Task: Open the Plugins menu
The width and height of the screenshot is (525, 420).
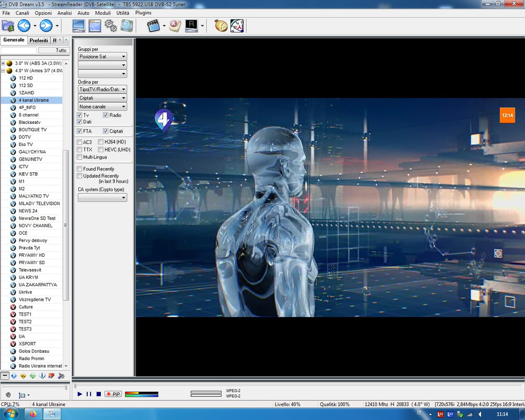Action: (143, 13)
